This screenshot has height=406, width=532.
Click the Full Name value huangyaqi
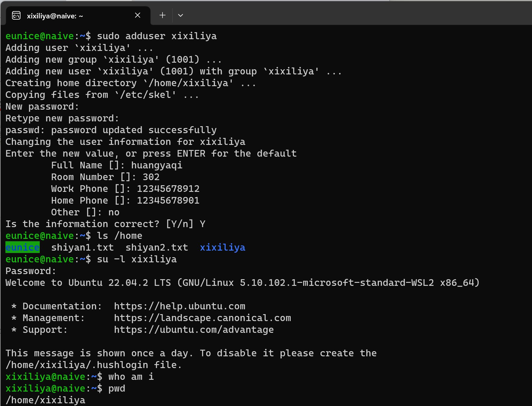156,165
